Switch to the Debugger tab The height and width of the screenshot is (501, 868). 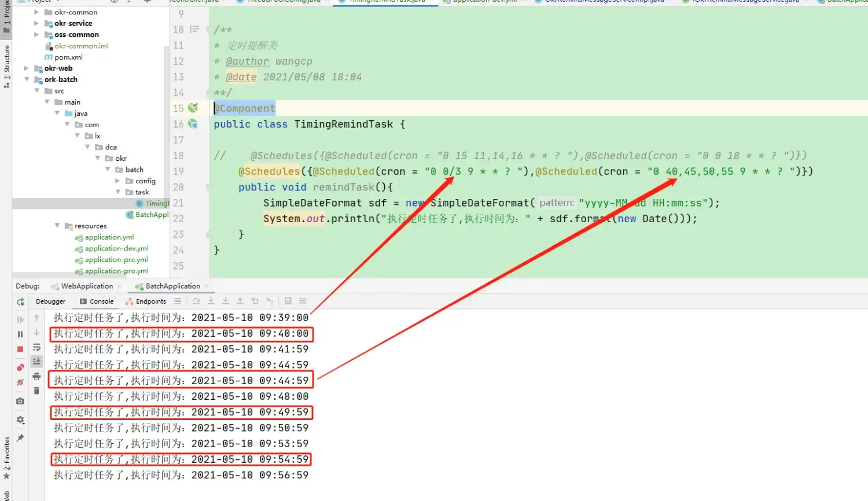(51, 301)
